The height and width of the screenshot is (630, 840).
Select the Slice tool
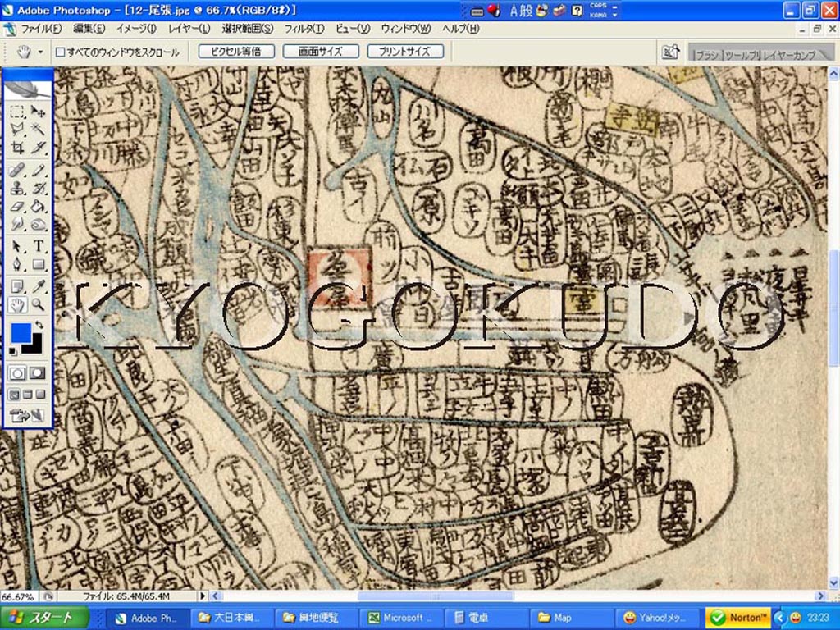(38, 147)
